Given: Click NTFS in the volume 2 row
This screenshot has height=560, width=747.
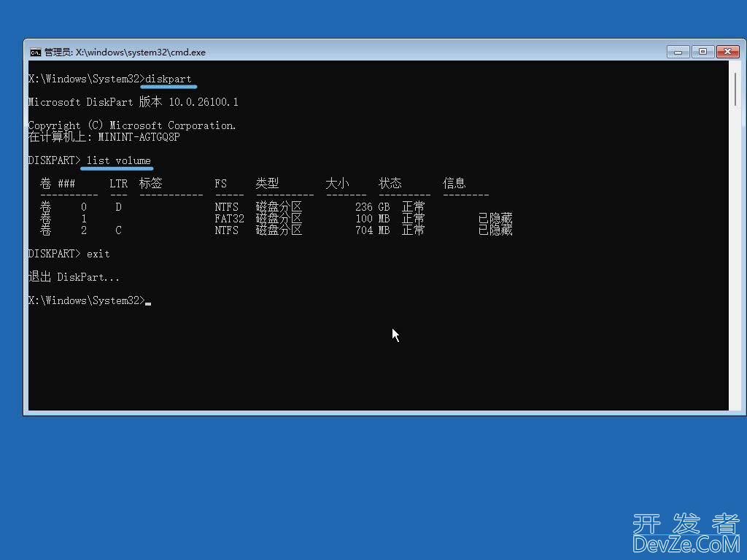Looking at the screenshot, I should [x=226, y=230].
